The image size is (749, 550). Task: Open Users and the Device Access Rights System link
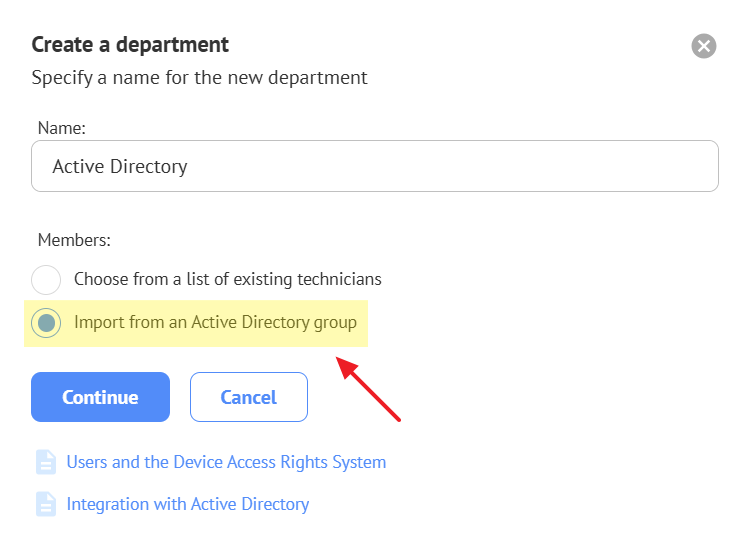[x=226, y=462]
